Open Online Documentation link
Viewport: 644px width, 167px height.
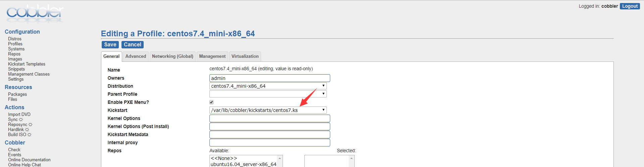pyautogui.click(x=29, y=160)
